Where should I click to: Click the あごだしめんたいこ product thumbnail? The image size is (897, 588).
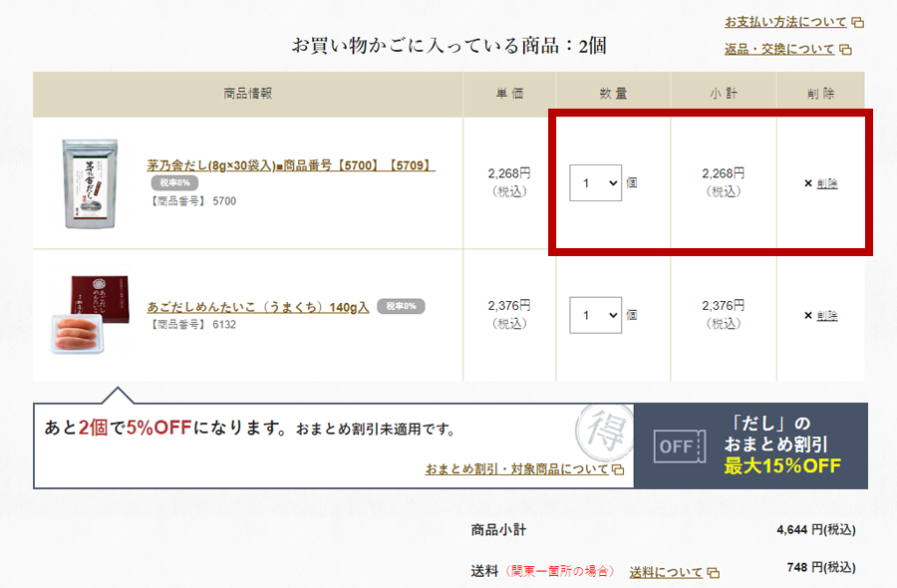pyautogui.click(x=91, y=315)
